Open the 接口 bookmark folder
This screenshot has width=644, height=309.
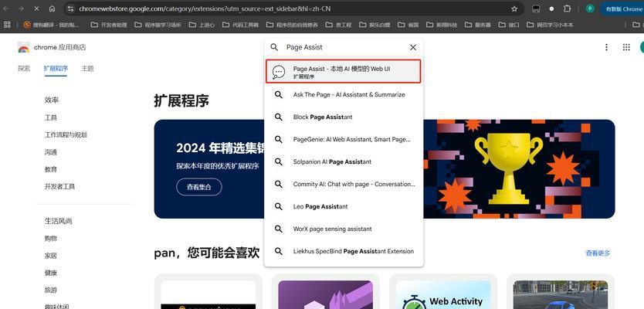(508, 25)
